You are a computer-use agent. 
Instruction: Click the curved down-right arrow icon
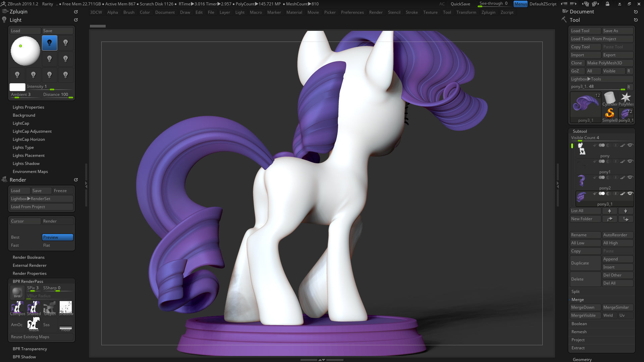click(626, 219)
